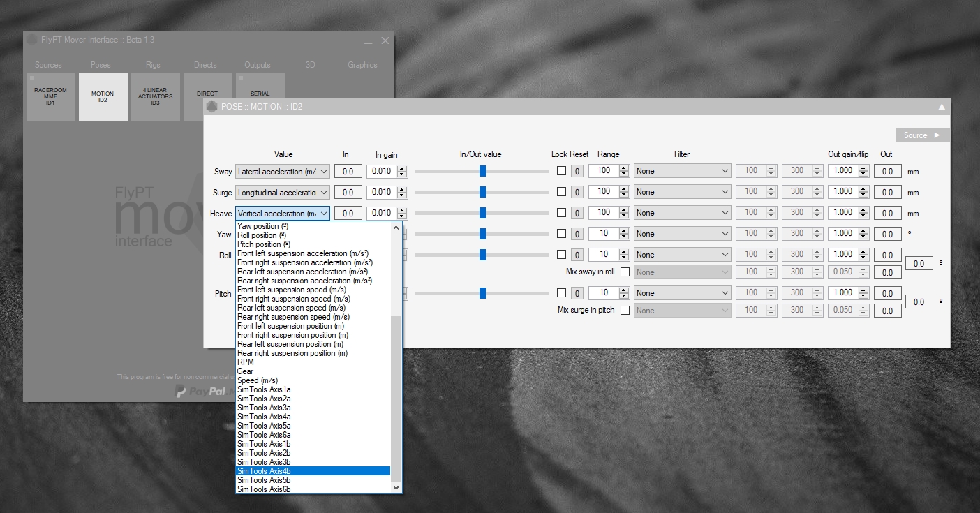Increase the Sway range stepper value
Image resolution: width=980 pixels, height=513 pixels.
(623, 168)
